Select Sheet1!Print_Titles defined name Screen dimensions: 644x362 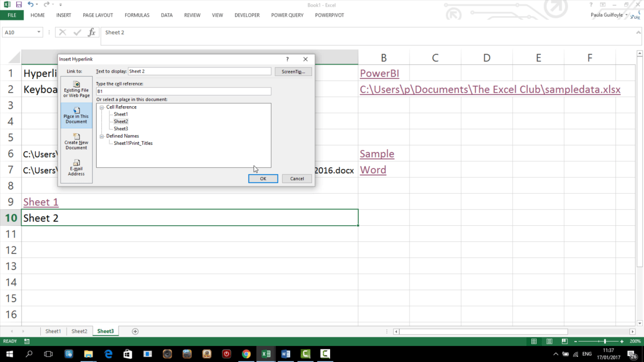coord(133,143)
